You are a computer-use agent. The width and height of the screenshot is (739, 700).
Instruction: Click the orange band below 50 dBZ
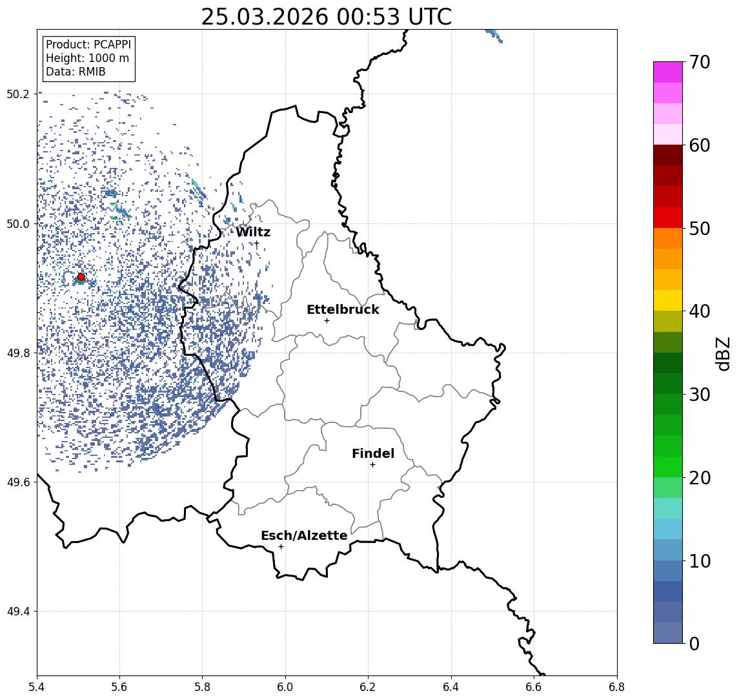(668, 238)
